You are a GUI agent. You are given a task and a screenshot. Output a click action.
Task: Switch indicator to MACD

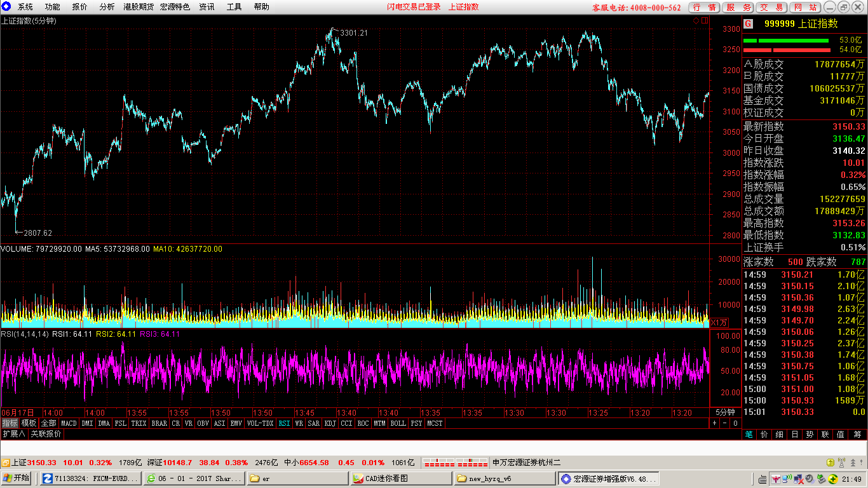[69, 423]
